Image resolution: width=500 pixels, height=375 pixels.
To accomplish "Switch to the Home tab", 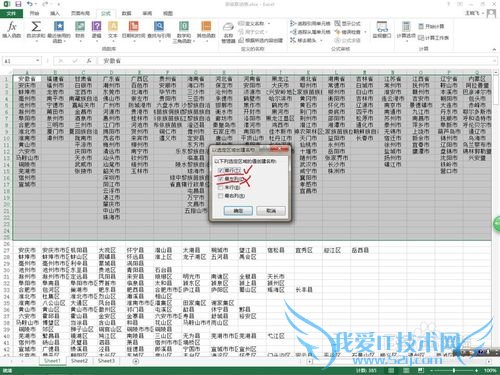I will point(34,13).
